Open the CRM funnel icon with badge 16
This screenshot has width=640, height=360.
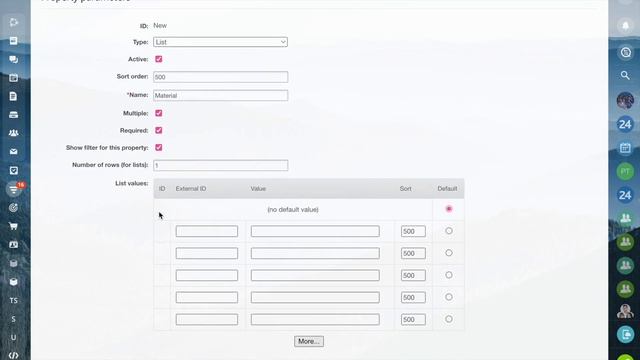tap(13, 189)
